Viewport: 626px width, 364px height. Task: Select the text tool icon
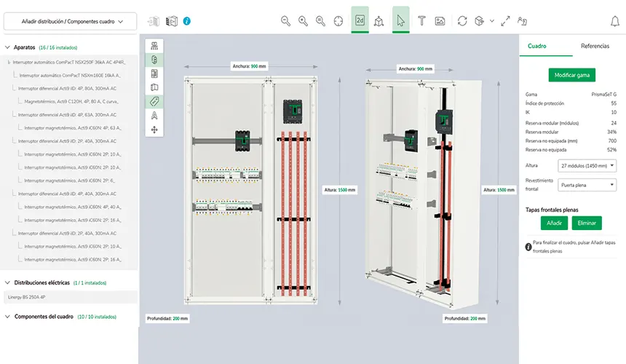point(421,20)
